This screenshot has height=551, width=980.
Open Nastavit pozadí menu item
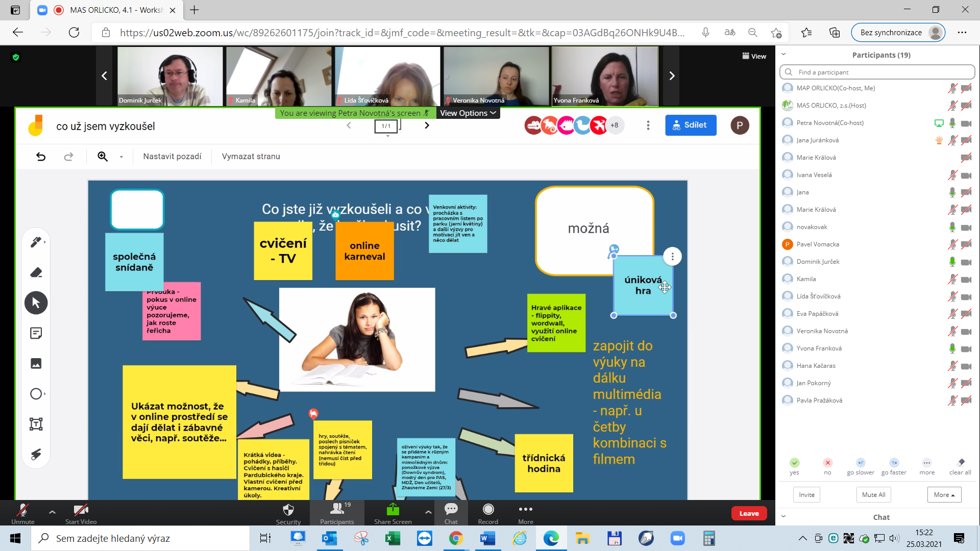[172, 157]
